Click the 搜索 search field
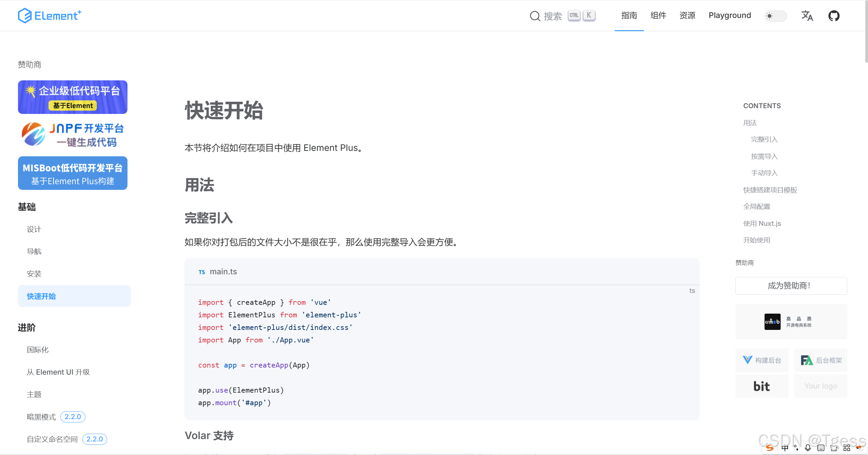Viewport: 868px width, 455px height. pos(563,16)
